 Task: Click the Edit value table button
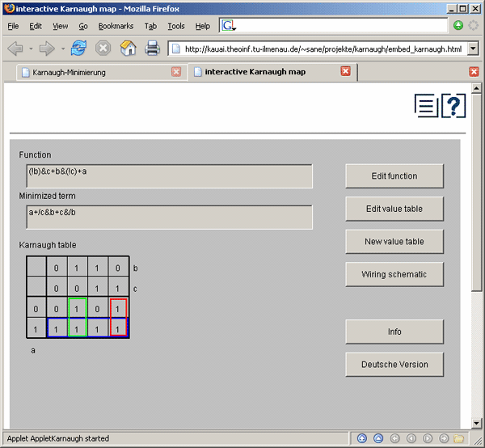pos(394,209)
